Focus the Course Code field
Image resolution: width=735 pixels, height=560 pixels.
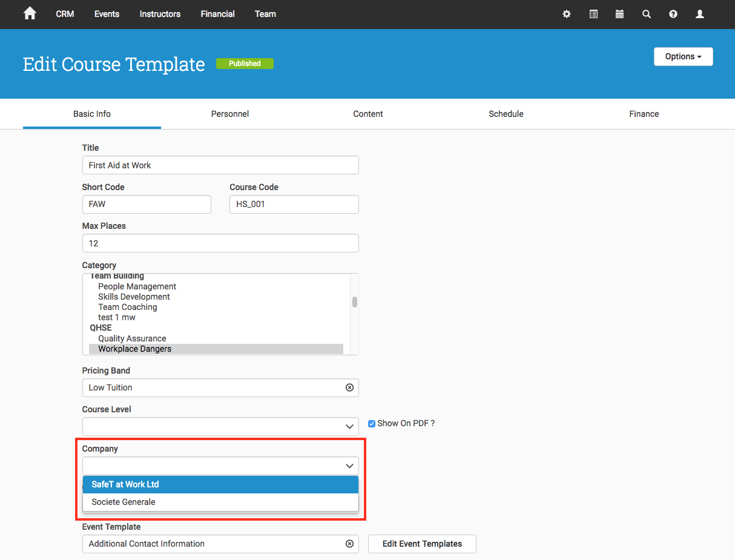pos(294,204)
